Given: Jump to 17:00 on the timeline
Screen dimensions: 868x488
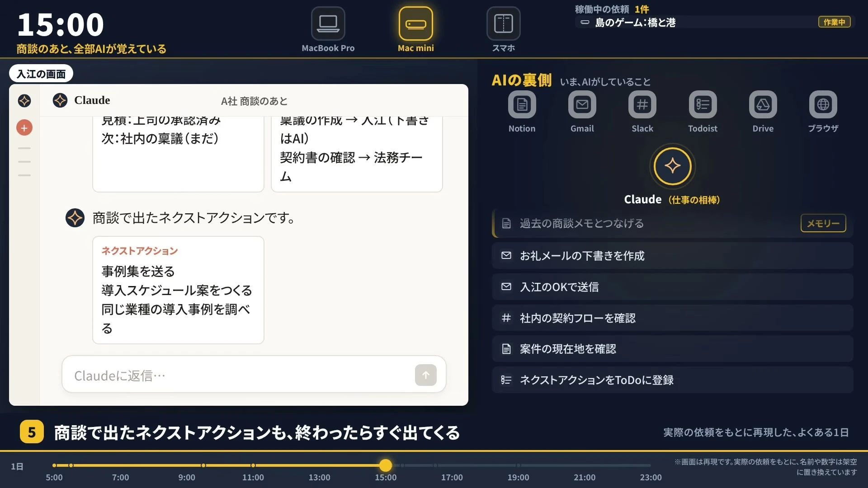Looking at the screenshot, I should tap(452, 477).
